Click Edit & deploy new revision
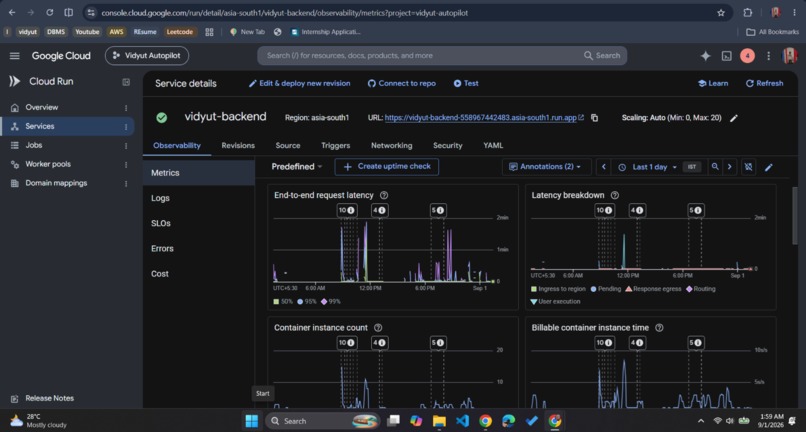This screenshot has height=432, width=806. click(300, 83)
